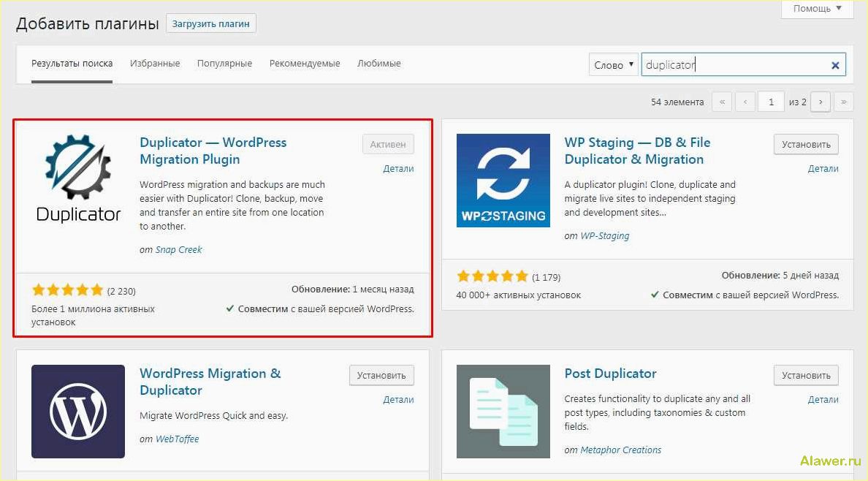This screenshot has height=481, width=868.
Task: Open the Duplicator — WordPress Migration Plugin title
Action: 213,151
